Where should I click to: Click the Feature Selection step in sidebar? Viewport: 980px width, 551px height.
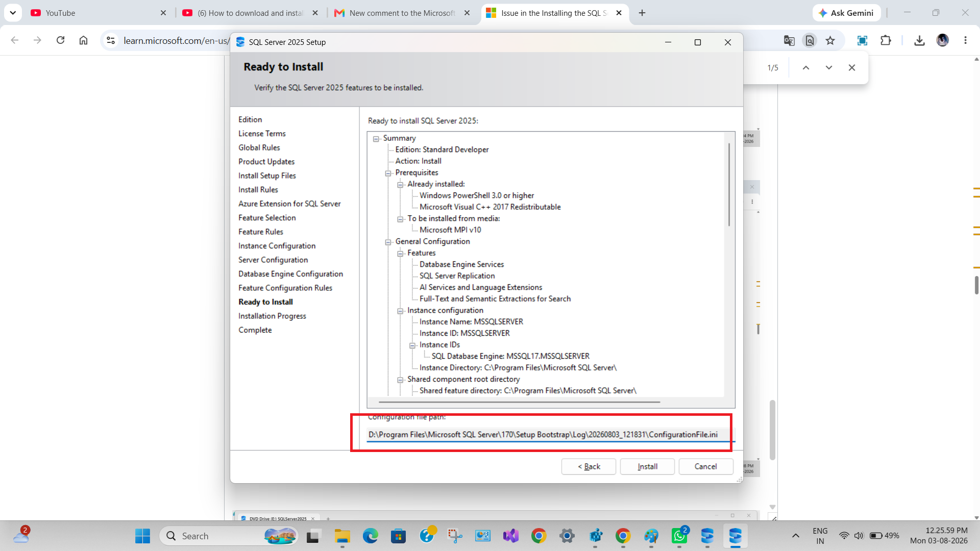click(x=267, y=218)
